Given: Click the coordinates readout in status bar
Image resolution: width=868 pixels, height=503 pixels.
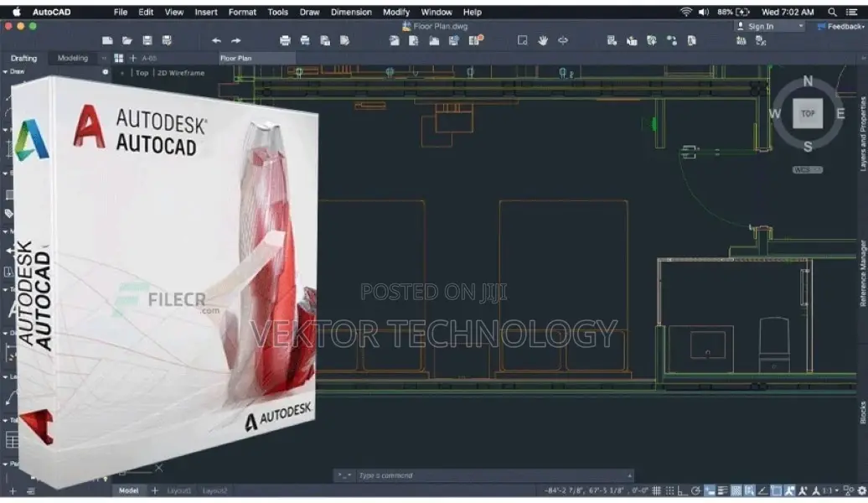Looking at the screenshot, I should coord(596,490).
